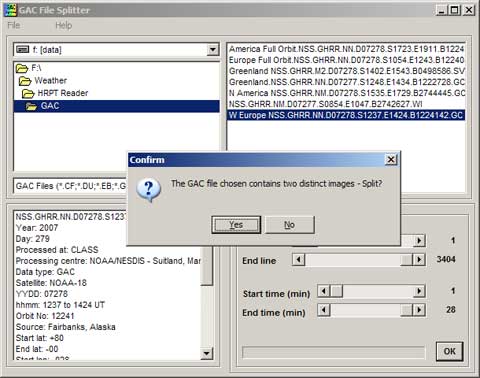Open the GAC Files filter combo box

pyautogui.click(x=71, y=186)
